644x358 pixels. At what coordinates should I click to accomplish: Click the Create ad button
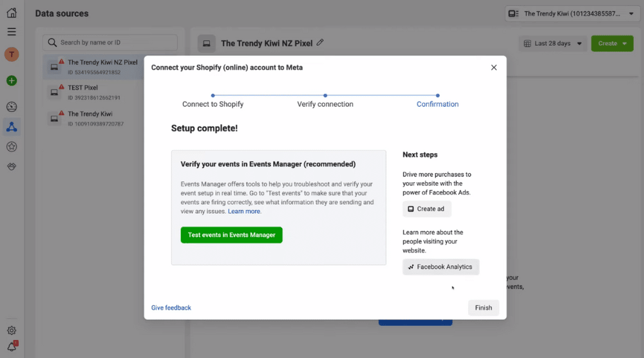click(x=427, y=209)
